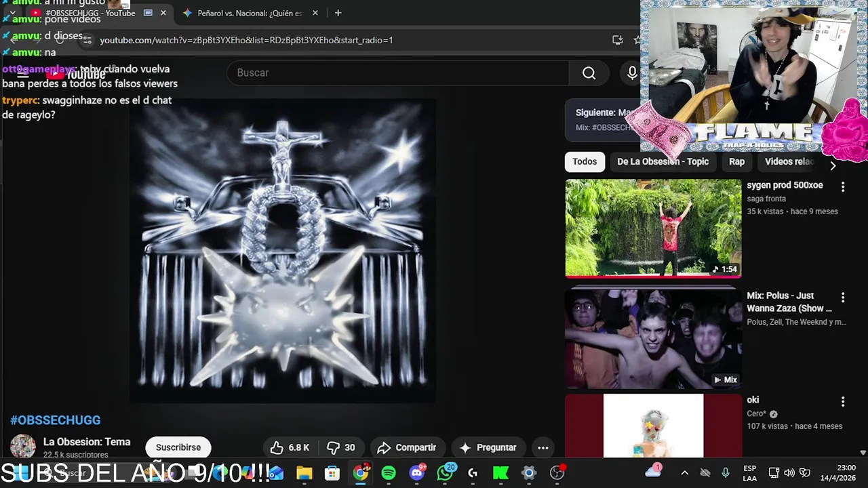Click the share arrow icon next to Compartir
This screenshot has width=868, height=488.
[384, 447]
